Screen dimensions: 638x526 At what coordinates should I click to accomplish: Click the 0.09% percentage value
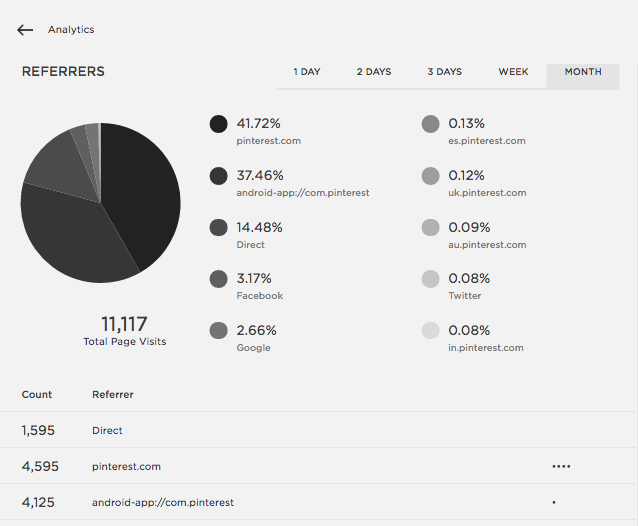coord(469,227)
